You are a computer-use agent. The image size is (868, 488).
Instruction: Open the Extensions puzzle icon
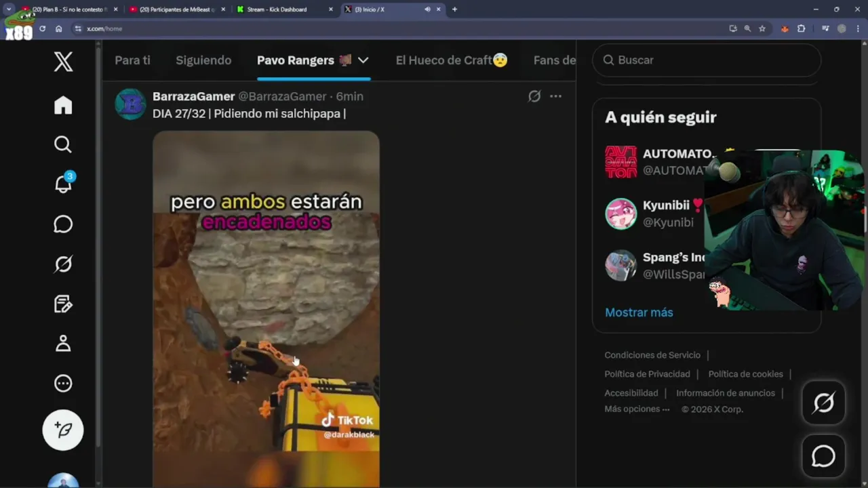pos(802,28)
